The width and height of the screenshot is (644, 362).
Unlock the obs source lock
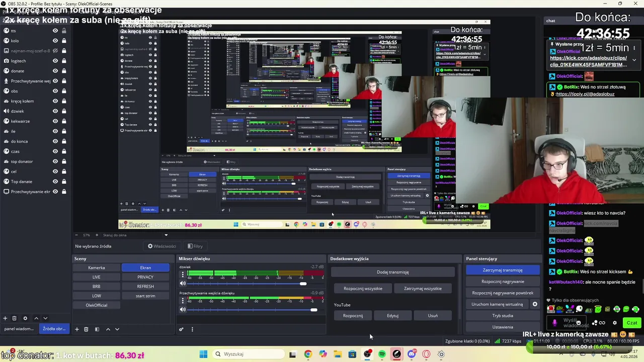click(64, 91)
